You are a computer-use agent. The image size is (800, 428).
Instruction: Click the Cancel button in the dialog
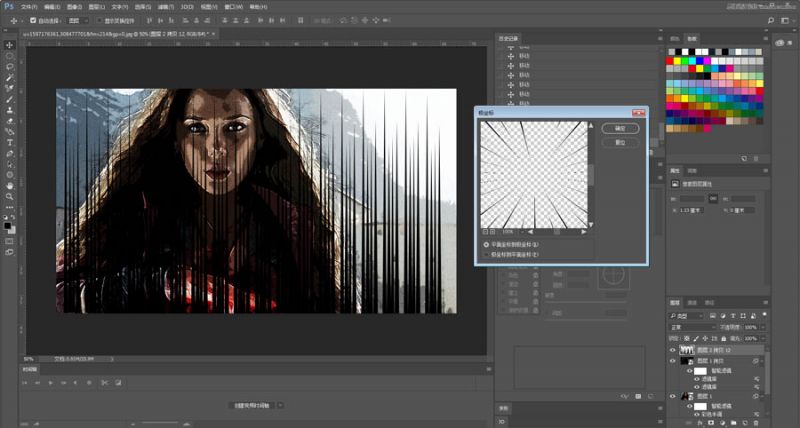point(619,142)
